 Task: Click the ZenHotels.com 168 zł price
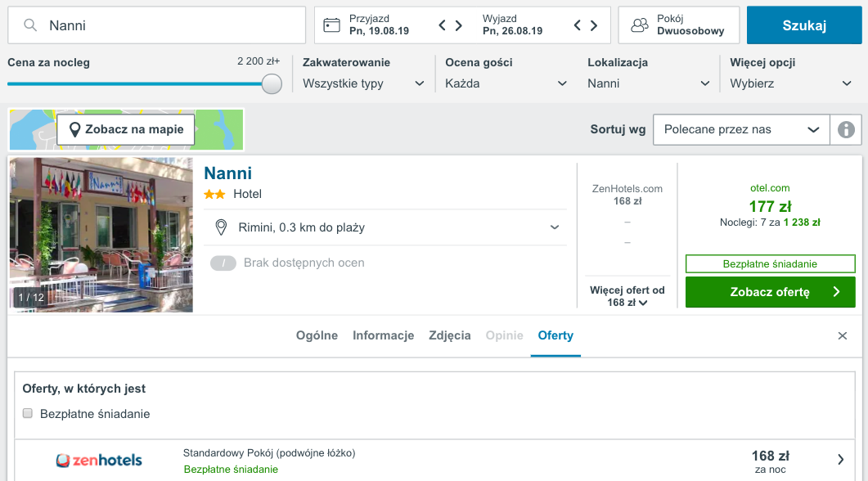click(627, 195)
